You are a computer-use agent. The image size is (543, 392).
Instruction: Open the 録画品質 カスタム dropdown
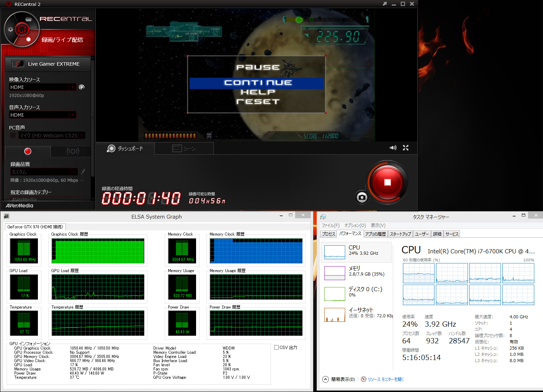74,172
